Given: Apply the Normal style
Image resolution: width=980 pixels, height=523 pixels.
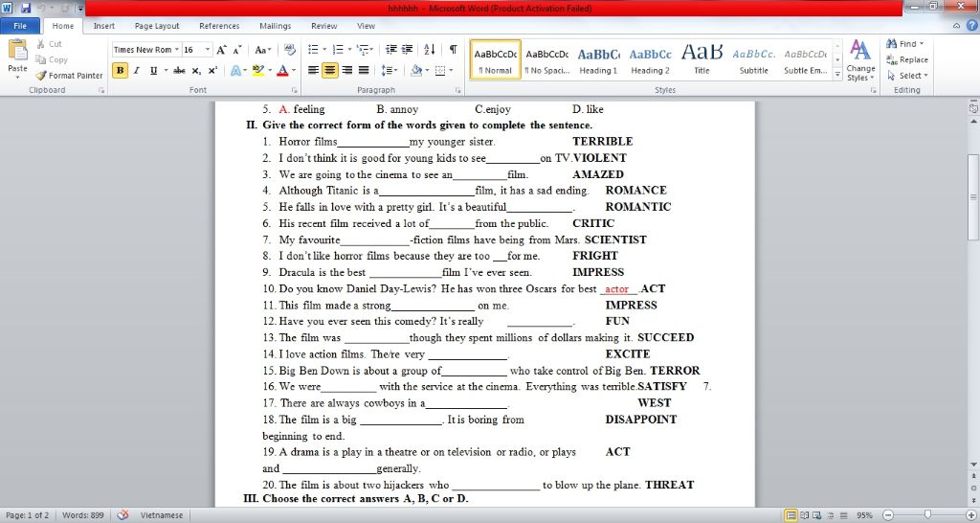Looking at the screenshot, I should coord(495,60).
